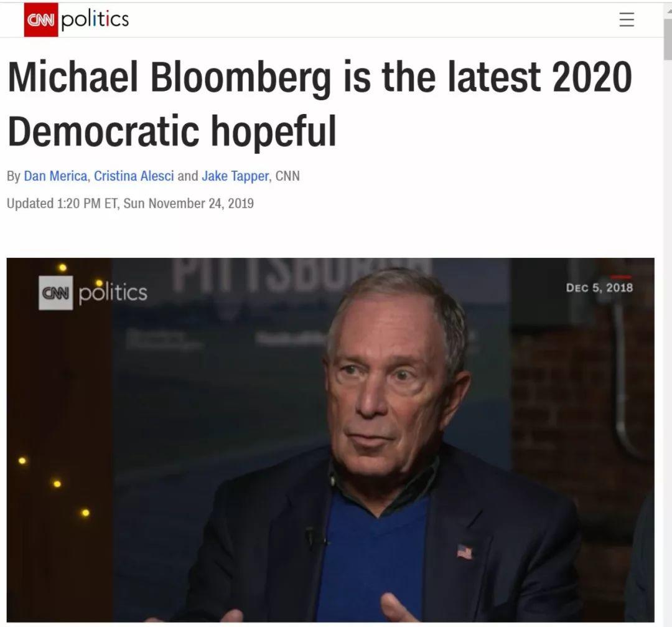Click the politics section label in header
Screen dimensions: 672x627
click(x=95, y=19)
